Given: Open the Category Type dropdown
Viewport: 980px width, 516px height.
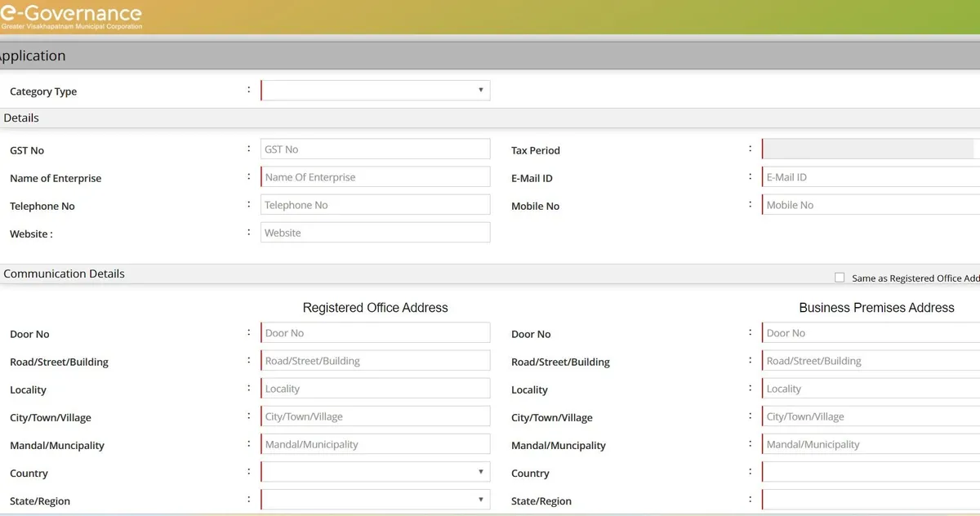Looking at the screenshot, I should point(375,90).
